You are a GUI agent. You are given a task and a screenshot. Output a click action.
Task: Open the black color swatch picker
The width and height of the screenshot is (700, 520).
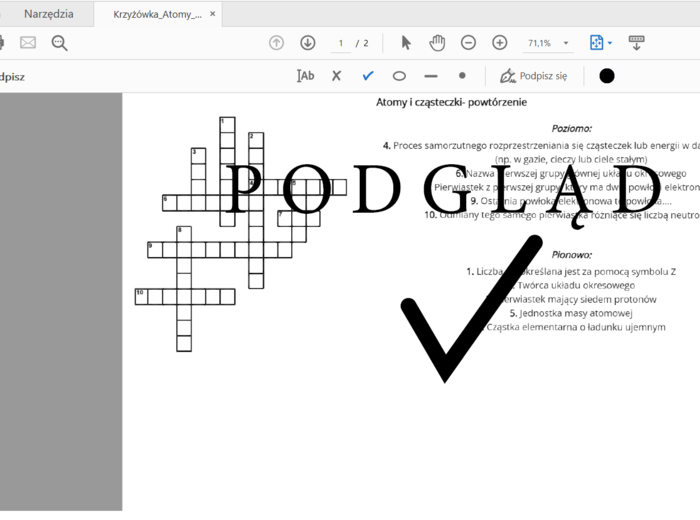click(x=606, y=75)
